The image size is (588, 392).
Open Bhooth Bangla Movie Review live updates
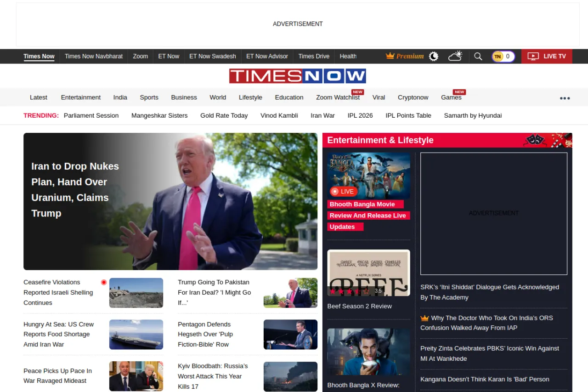point(368,216)
